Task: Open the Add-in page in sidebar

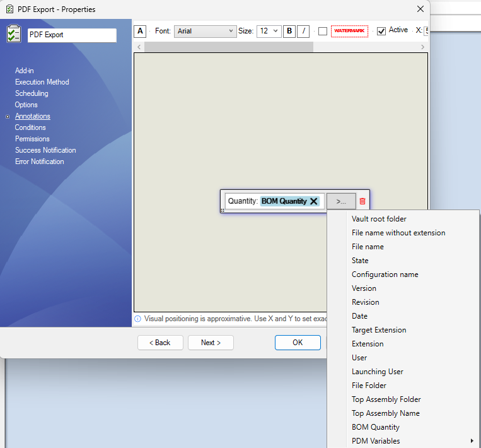Action: [x=24, y=71]
